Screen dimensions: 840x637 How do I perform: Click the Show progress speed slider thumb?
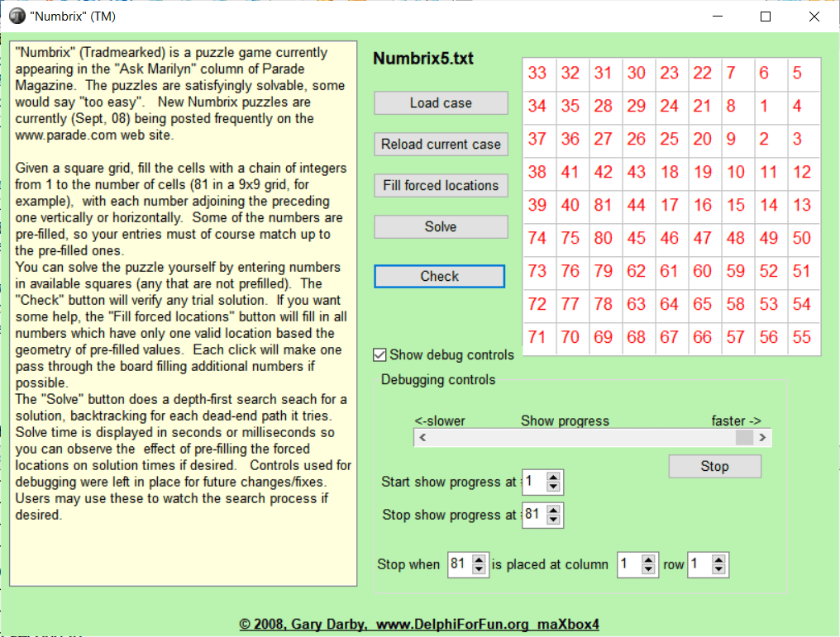(744, 438)
